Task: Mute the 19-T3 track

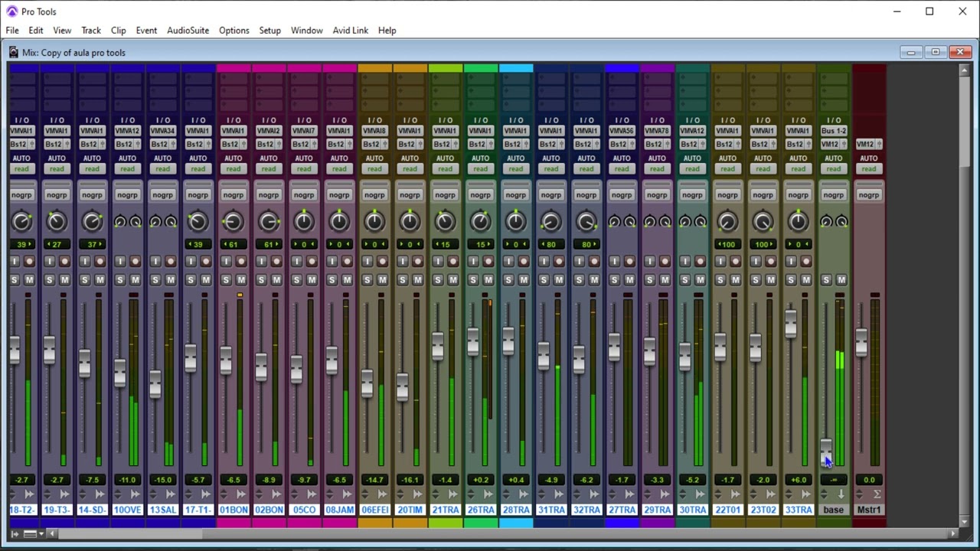Action: coord(64,280)
